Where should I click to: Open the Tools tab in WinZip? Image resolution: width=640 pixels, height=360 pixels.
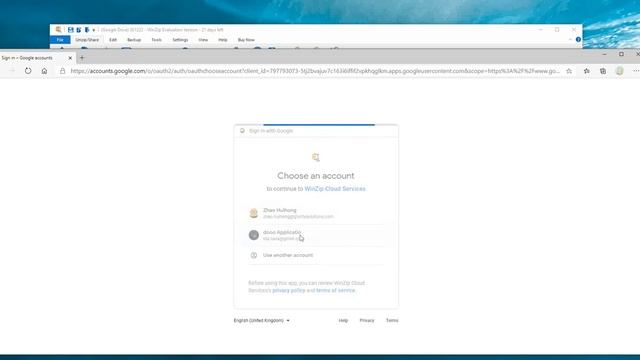pyautogui.click(x=156, y=40)
